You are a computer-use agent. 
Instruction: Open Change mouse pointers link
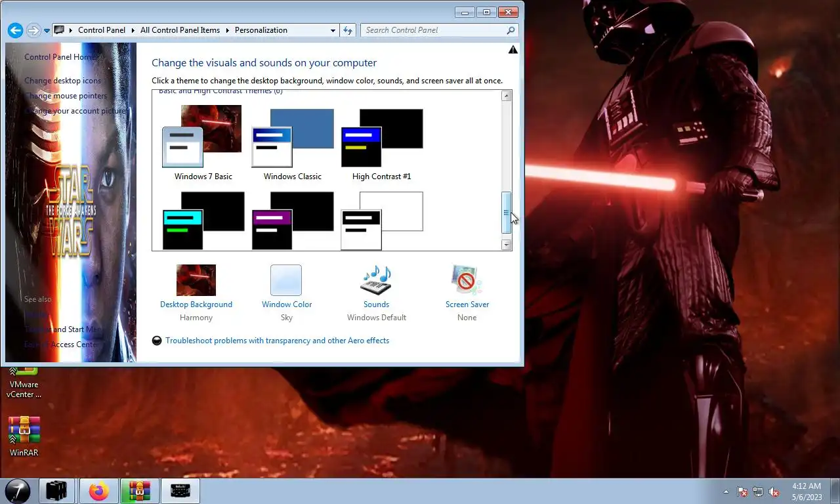click(66, 96)
